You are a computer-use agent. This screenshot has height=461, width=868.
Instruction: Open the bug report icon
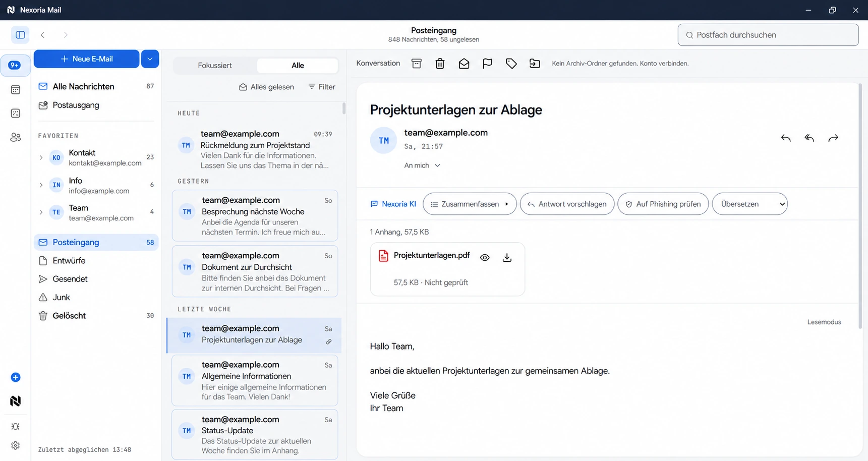coord(16,427)
